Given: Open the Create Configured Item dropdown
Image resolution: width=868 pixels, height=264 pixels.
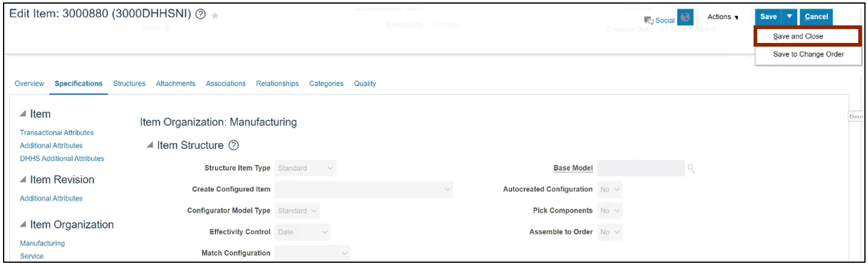Looking at the screenshot, I should (363, 190).
